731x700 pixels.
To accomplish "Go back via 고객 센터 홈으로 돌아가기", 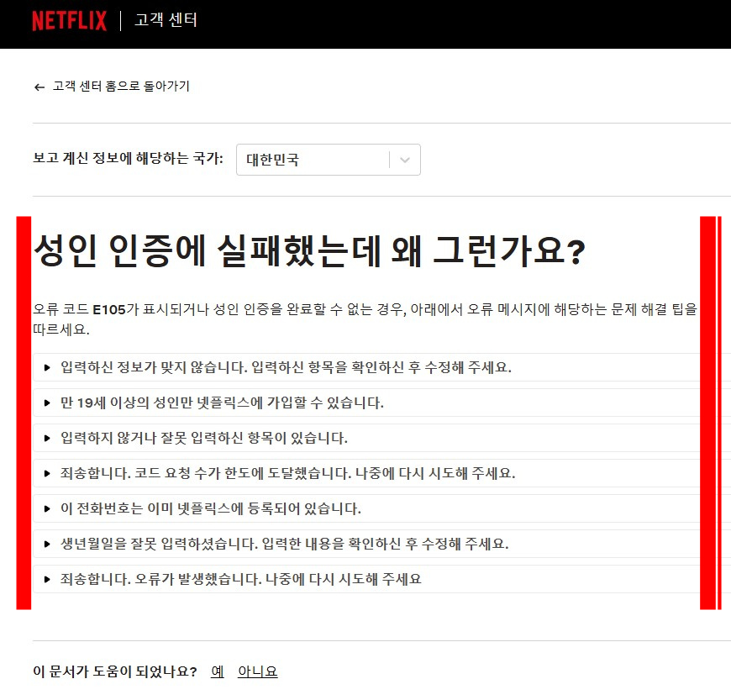I will [x=121, y=87].
